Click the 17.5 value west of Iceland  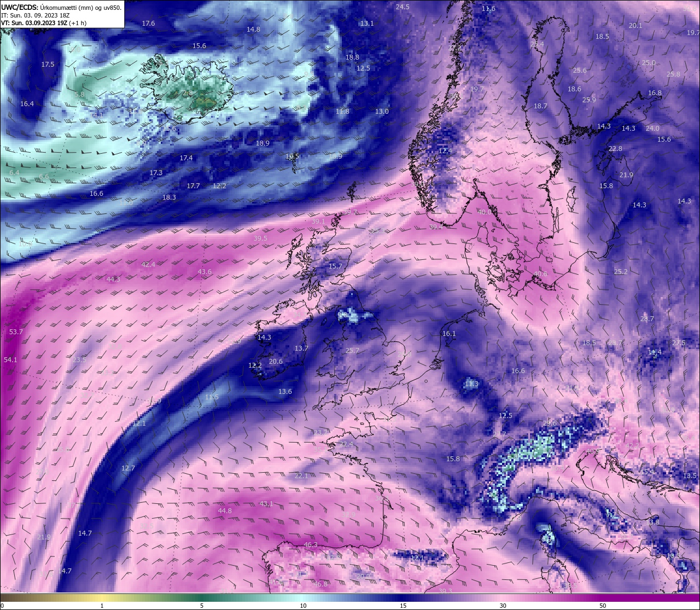point(48,65)
